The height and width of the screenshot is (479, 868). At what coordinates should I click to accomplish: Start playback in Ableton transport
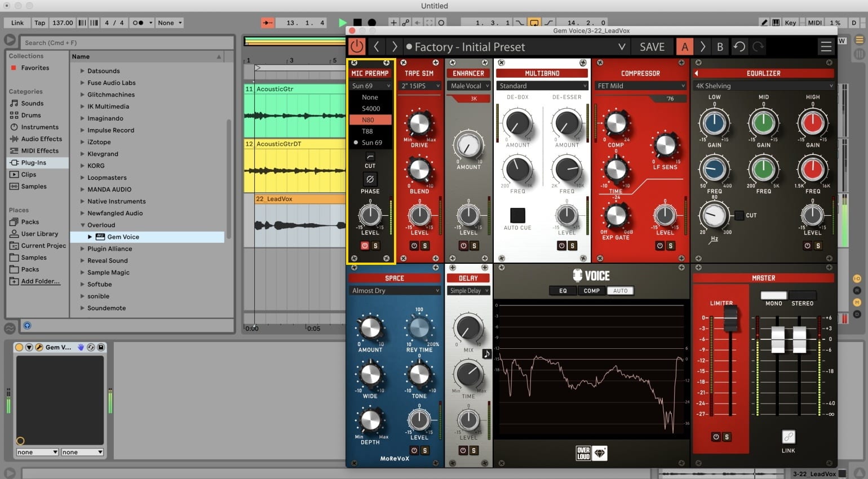pos(342,23)
